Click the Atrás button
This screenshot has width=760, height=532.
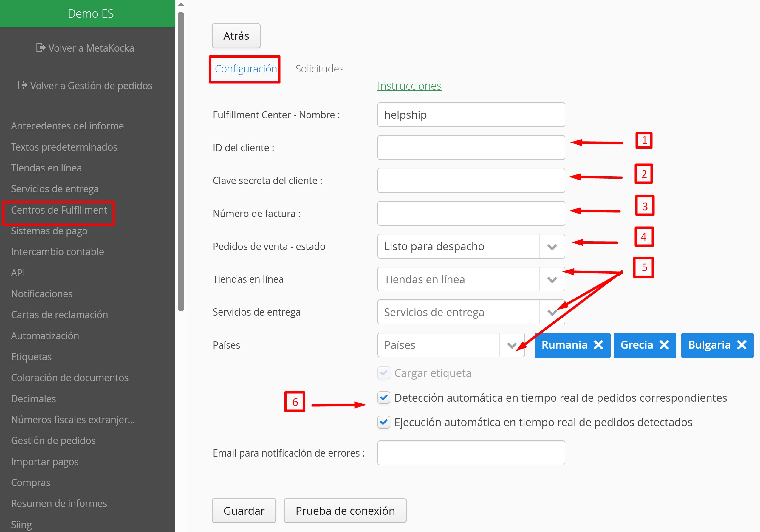236,36
